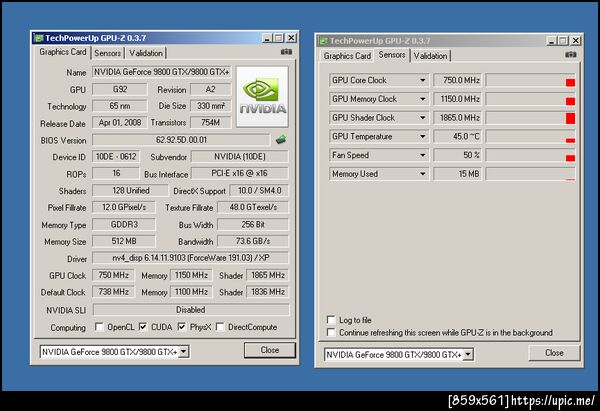Image resolution: width=600 pixels, height=411 pixels.
Task: Click the 256 Bit Bus Width value
Action: click(x=253, y=224)
